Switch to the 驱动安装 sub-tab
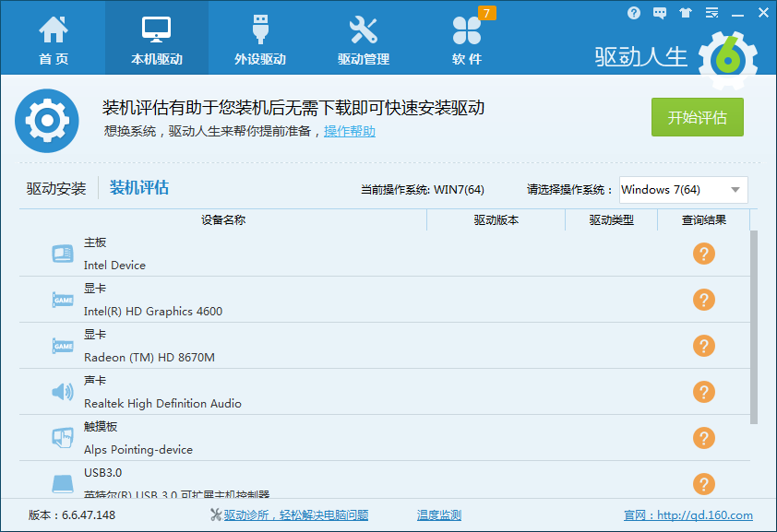The height and width of the screenshot is (532, 777). [x=56, y=189]
